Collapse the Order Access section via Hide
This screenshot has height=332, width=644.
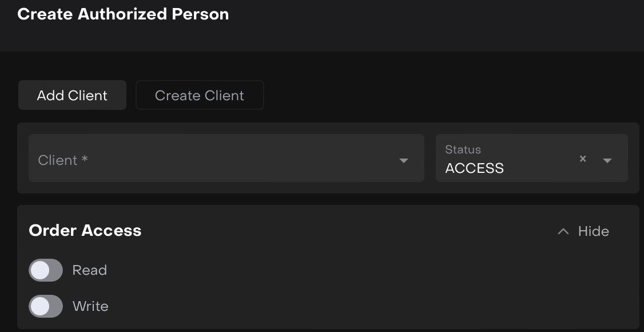583,231
